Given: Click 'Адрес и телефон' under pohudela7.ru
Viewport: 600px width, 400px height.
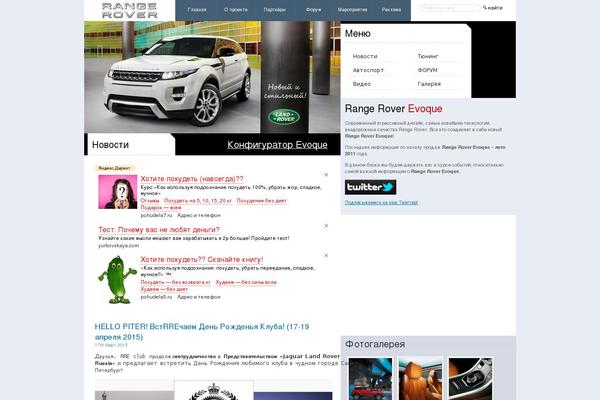Looking at the screenshot, I should pos(199,216).
